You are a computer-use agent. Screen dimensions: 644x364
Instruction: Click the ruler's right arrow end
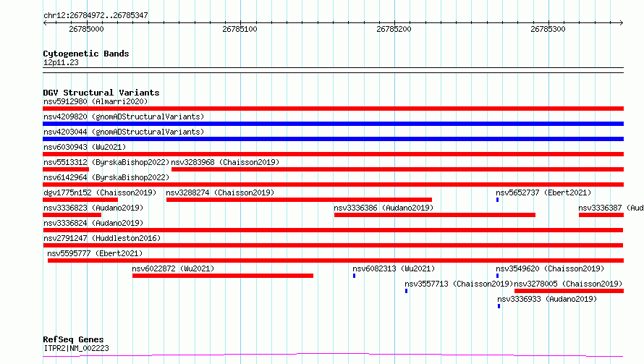[x=622, y=22]
